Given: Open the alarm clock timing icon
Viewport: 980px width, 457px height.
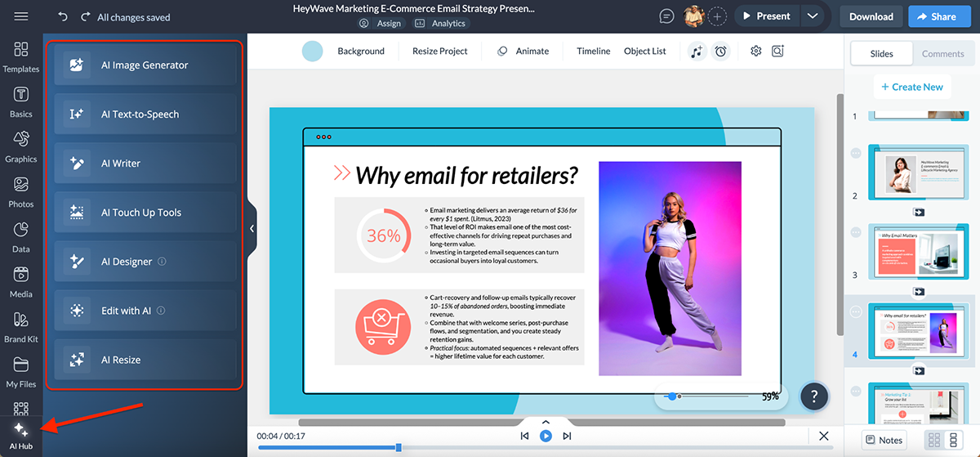Looking at the screenshot, I should click(720, 52).
